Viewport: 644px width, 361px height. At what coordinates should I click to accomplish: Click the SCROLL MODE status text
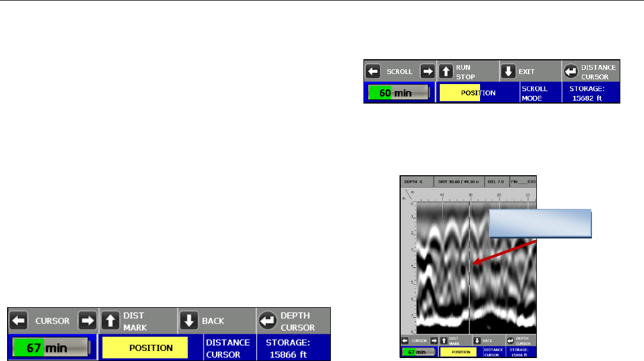point(534,94)
